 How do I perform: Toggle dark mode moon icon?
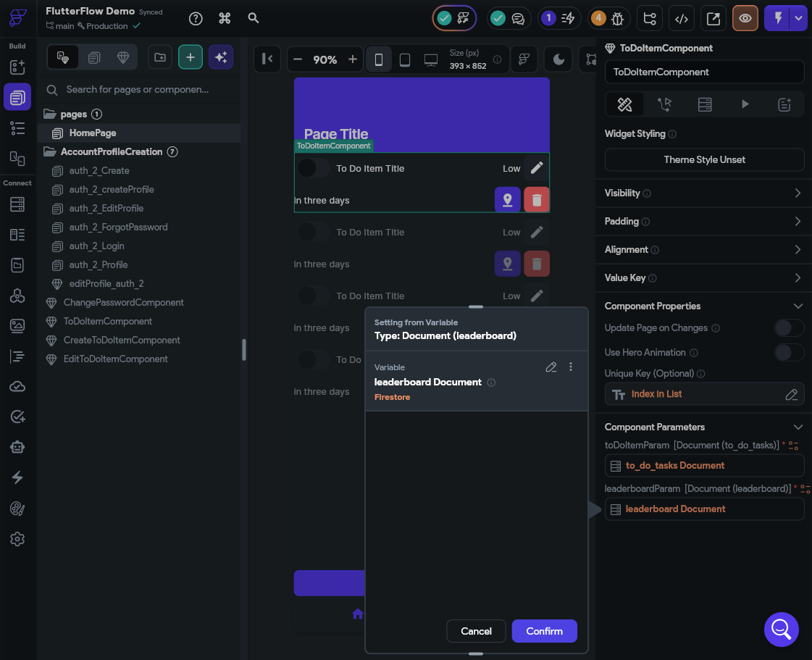(x=558, y=59)
